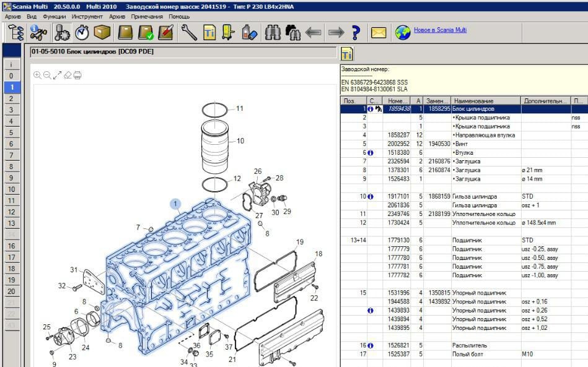Open the cardboard box parts icon
The height and width of the screenshot is (367, 588).
tap(102, 32)
